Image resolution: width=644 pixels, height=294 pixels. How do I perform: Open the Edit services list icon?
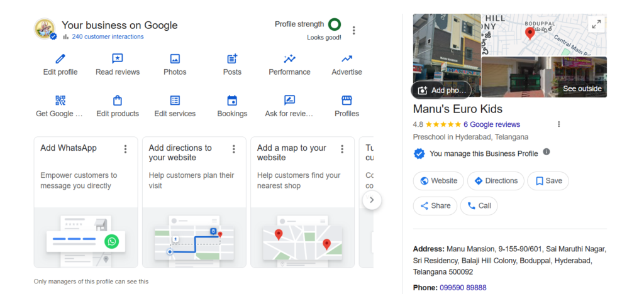(175, 101)
